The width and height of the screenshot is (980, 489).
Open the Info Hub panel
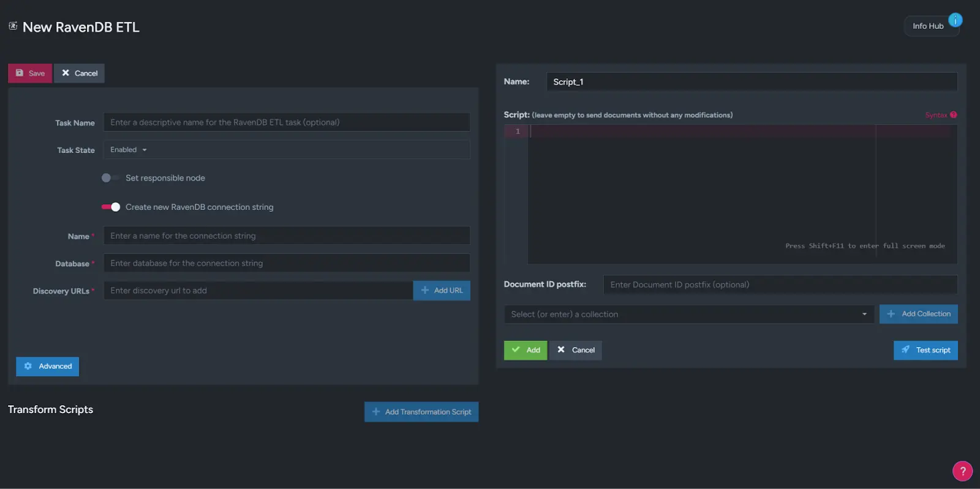928,26
